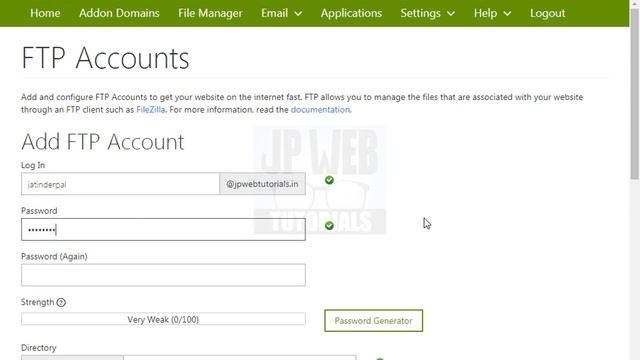The width and height of the screenshot is (640, 360).
Task: Expand the Settings dropdown menu
Action: 427,13
